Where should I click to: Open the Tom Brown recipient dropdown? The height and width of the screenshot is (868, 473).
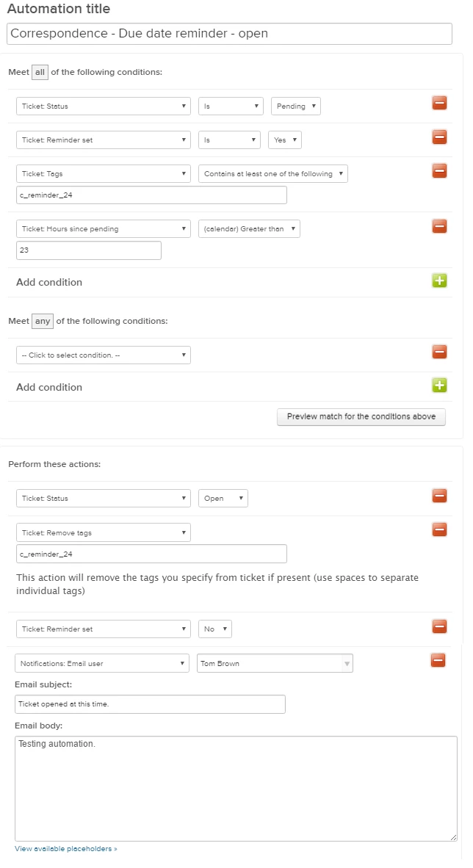tap(275, 664)
